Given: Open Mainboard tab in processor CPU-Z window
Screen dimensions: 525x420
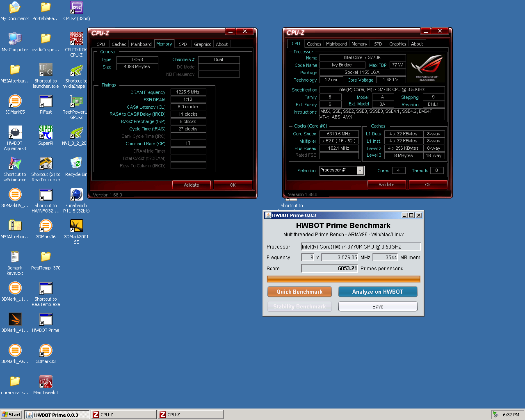Looking at the screenshot, I should [336, 44].
